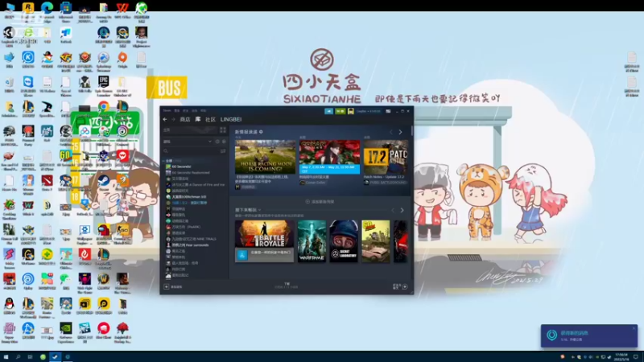The height and width of the screenshot is (362, 644).
Task: Click the library search field
Action: 191,151
